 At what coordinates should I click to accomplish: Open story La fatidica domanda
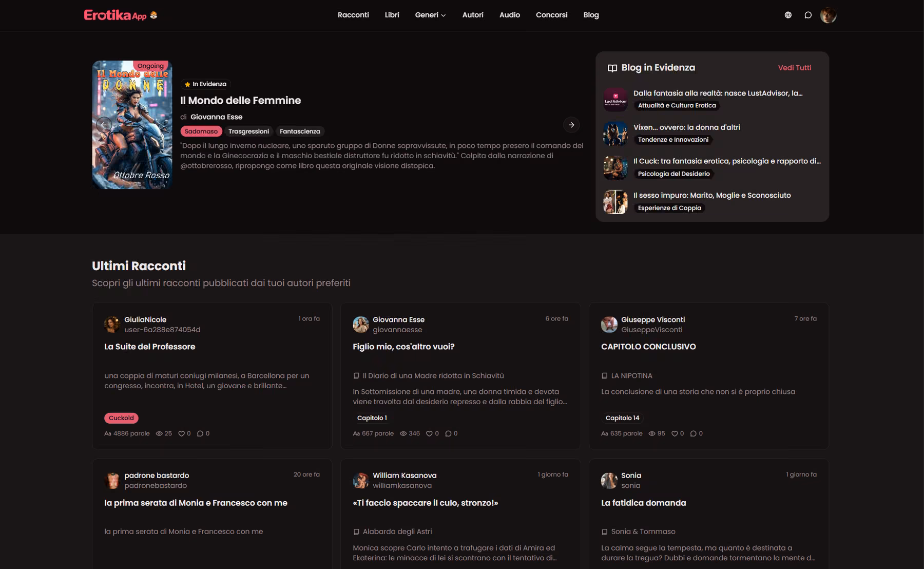point(643,503)
